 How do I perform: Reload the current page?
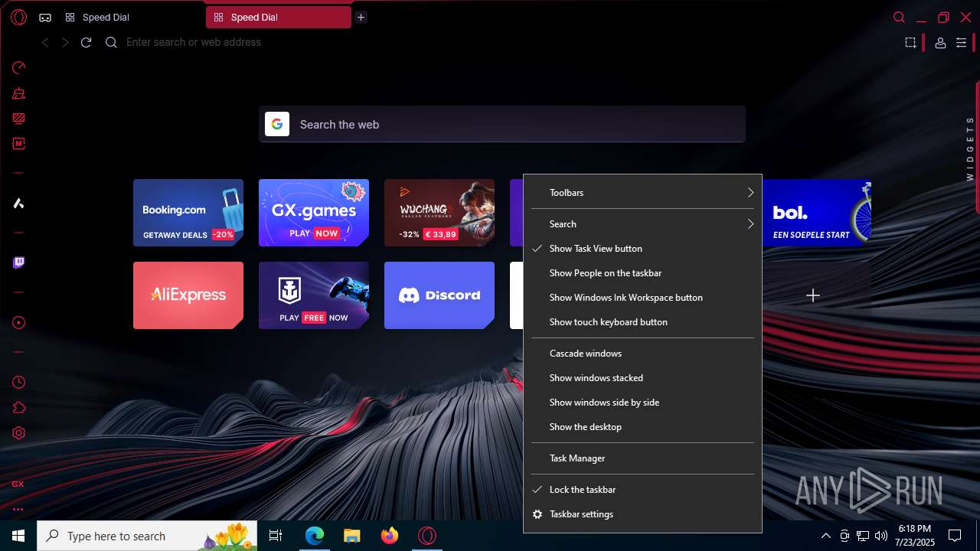86,42
